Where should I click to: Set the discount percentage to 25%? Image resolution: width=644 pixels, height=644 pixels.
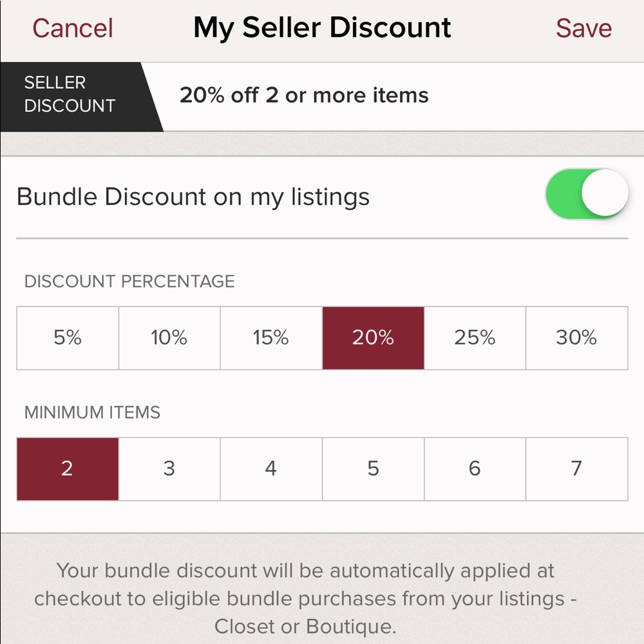475,337
